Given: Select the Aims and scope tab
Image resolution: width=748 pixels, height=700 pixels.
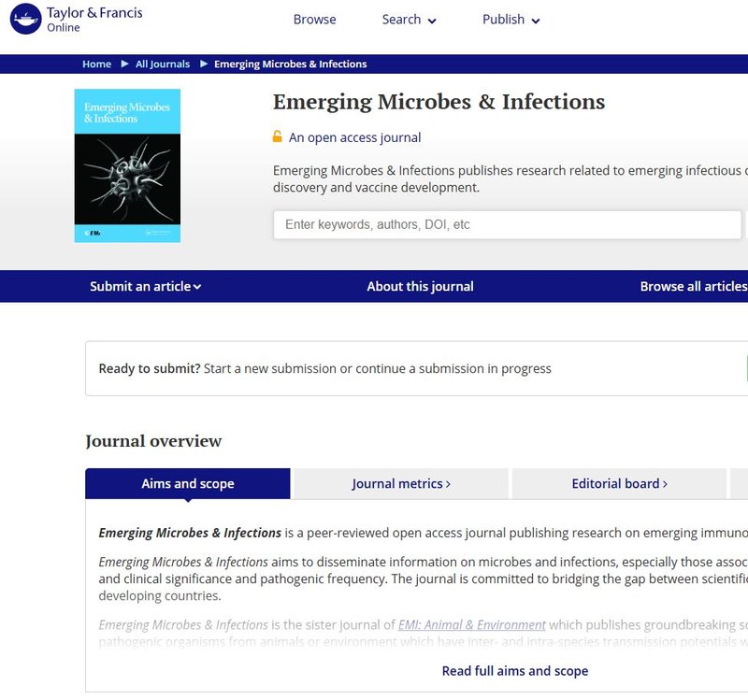Looking at the screenshot, I should click(x=188, y=483).
